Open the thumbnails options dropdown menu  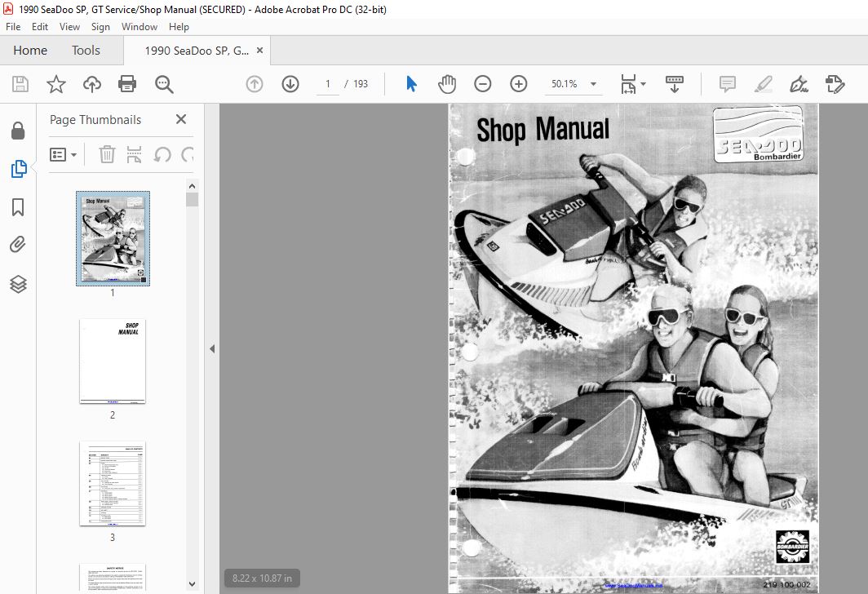pyautogui.click(x=63, y=154)
